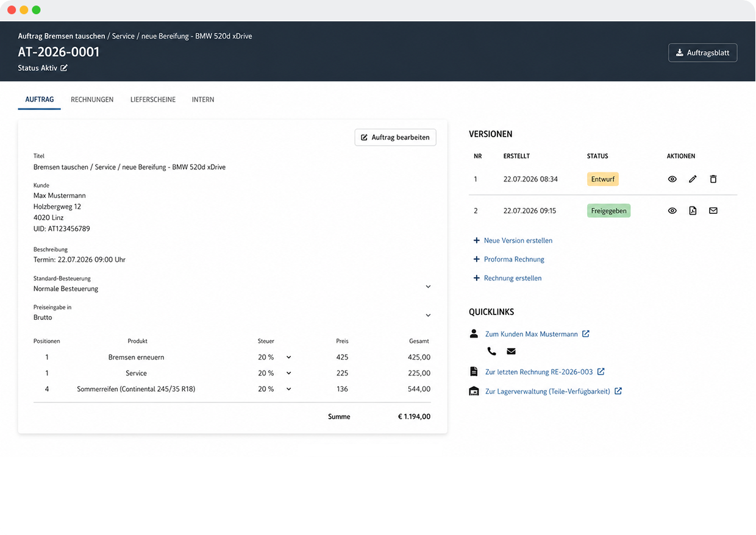This screenshot has height=535, width=756.
Task: Click the customer name Max Mustermann in Kunde
Action: (59, 196)
